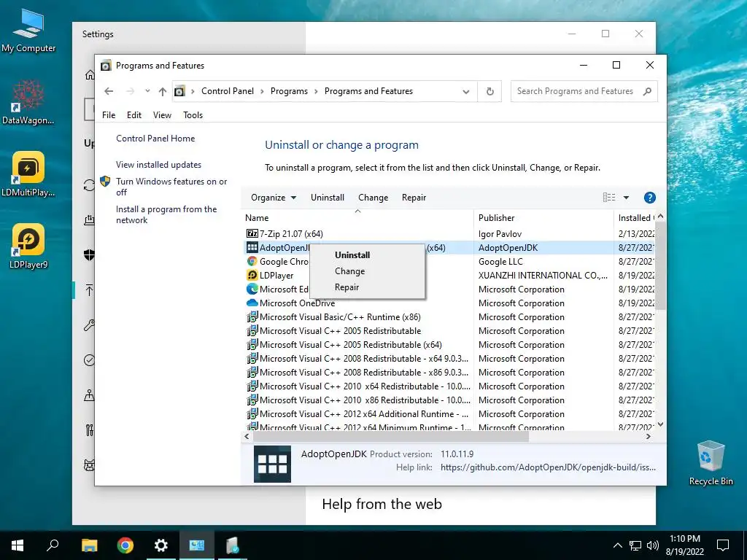Select the LDPlayer9 desktop shortcut

tap(28, 246)
